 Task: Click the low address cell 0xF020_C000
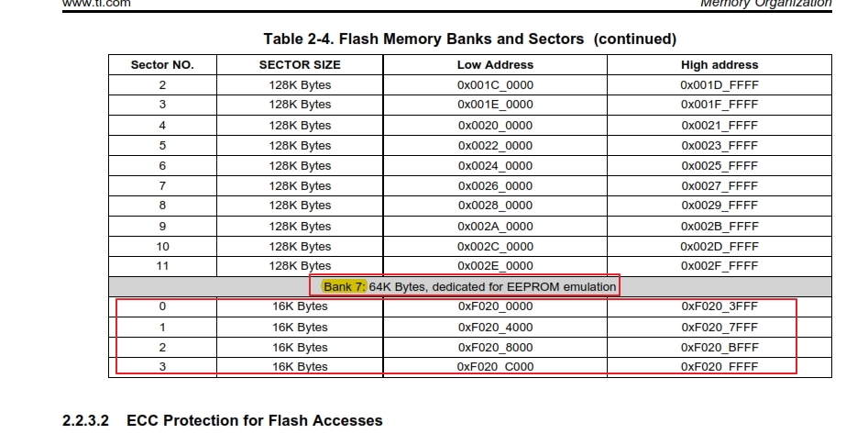coord(495,367)
